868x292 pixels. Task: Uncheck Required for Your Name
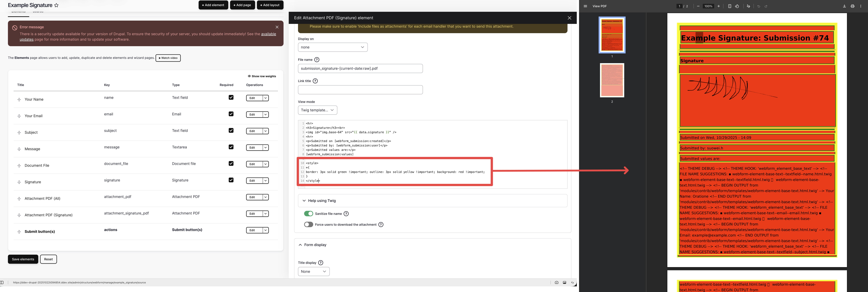(231, 97)
